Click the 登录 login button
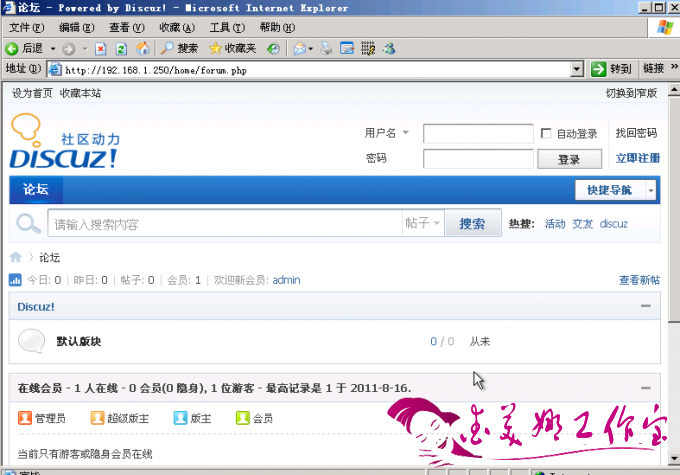The image size is (680, 475). [569, 159]
